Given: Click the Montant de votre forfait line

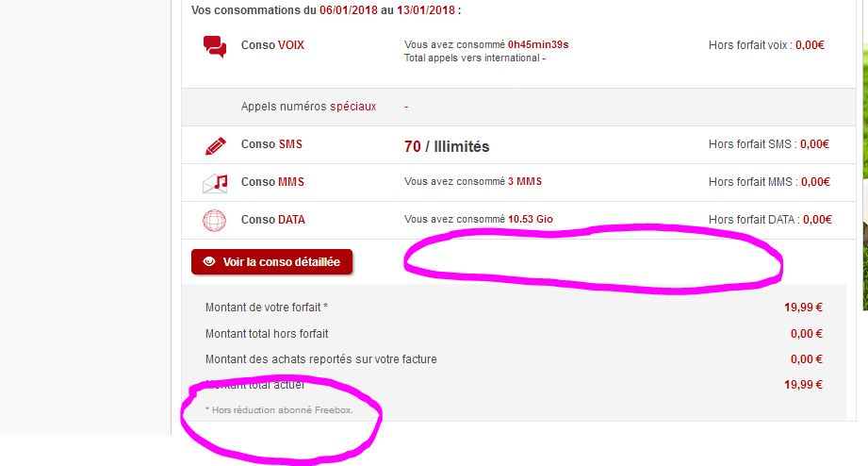Looking at the screenshot, I should coord(514,307).
